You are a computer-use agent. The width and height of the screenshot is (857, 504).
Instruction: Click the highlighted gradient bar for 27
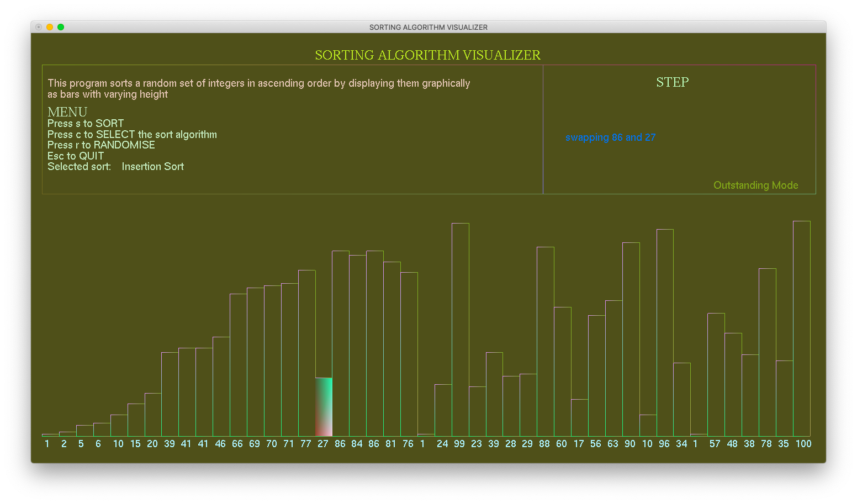324,407
